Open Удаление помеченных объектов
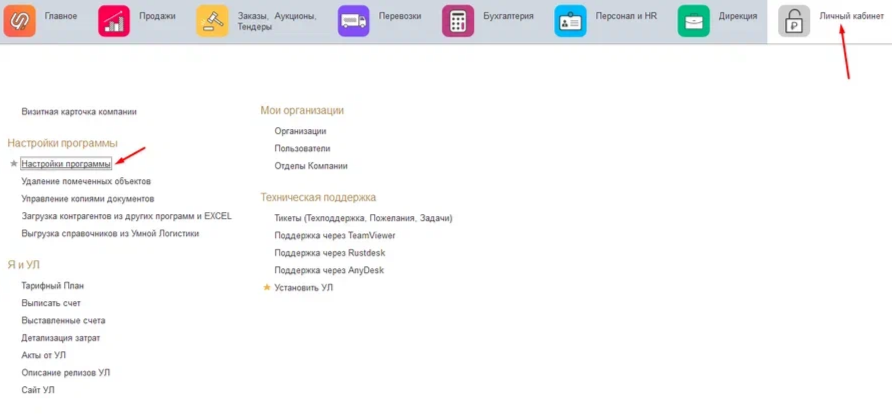The width and height of the screenshot is (892, 414). [86, 181]
